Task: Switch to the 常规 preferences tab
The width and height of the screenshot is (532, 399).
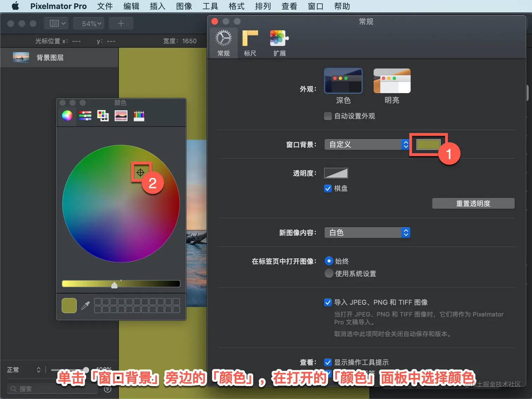Action: coord(224,43)
